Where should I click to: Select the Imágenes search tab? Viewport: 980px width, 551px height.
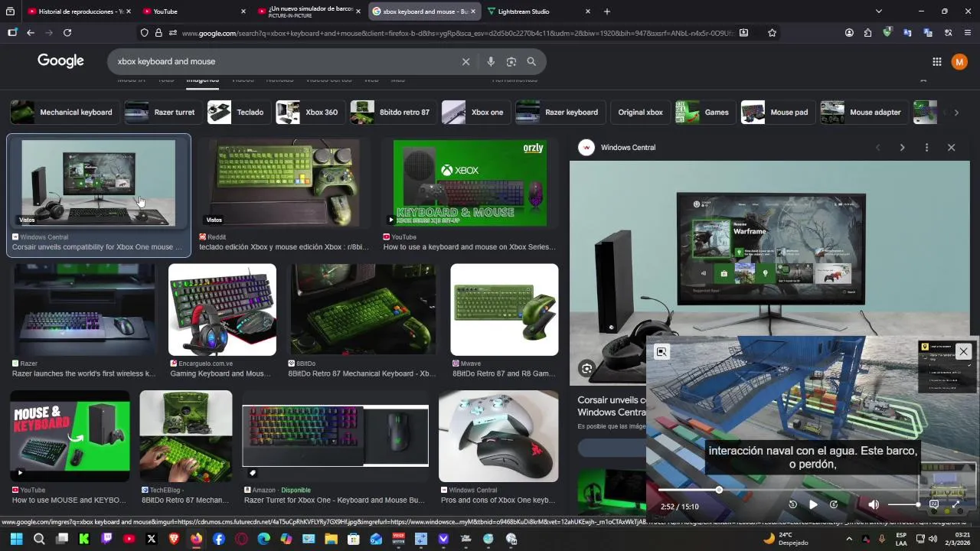coord(202,80)
